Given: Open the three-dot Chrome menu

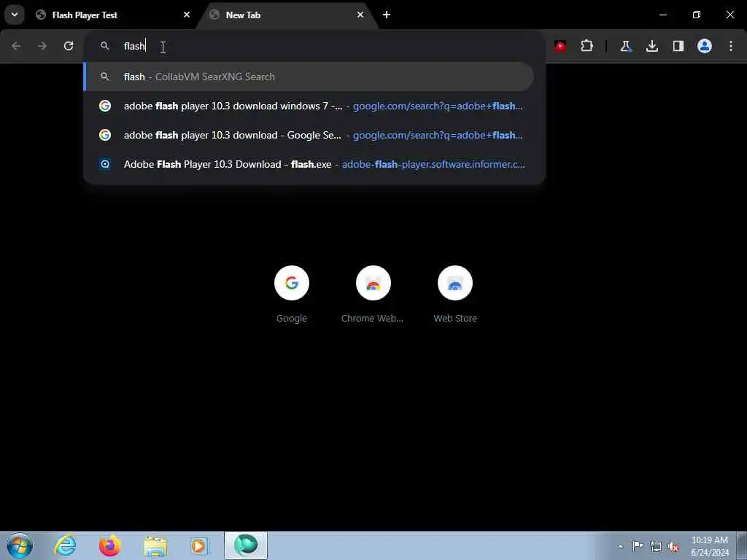Looking at the screenshot, I should (731, 46).
